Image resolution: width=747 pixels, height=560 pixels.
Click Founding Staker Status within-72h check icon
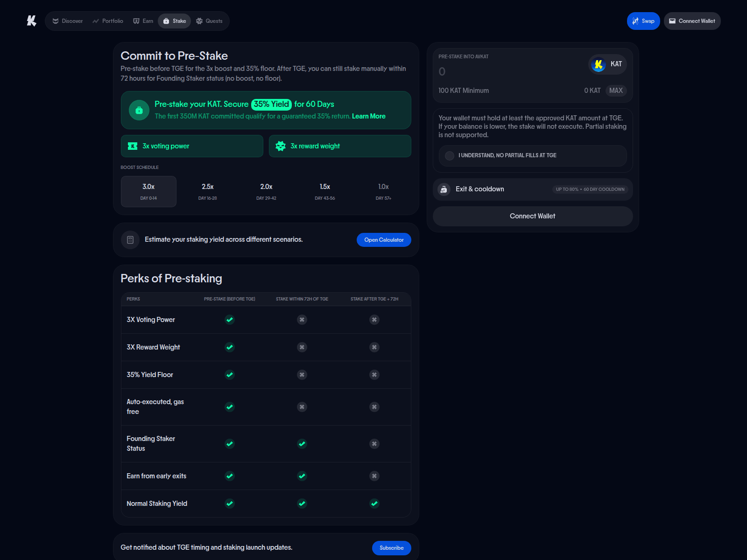click(302, 444)
